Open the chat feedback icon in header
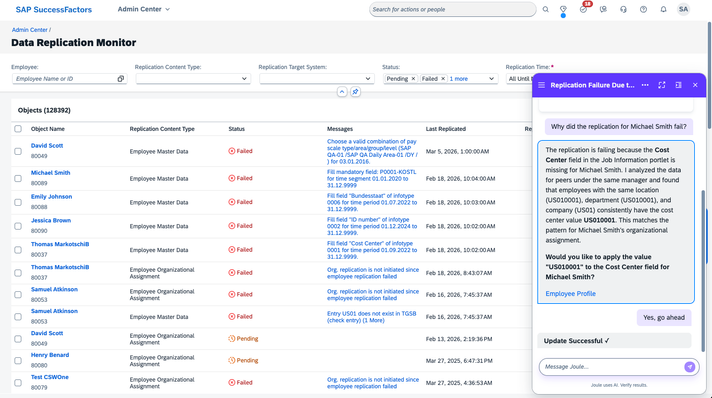The width and height of the screenshot is (712, 398). tap(603, 9)
